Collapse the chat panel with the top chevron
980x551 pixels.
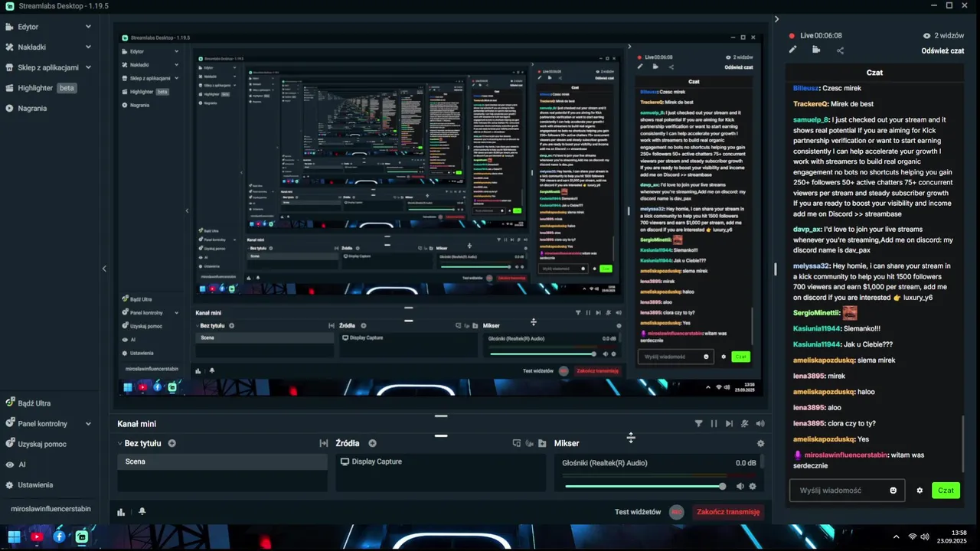click(x=776, y=19)
